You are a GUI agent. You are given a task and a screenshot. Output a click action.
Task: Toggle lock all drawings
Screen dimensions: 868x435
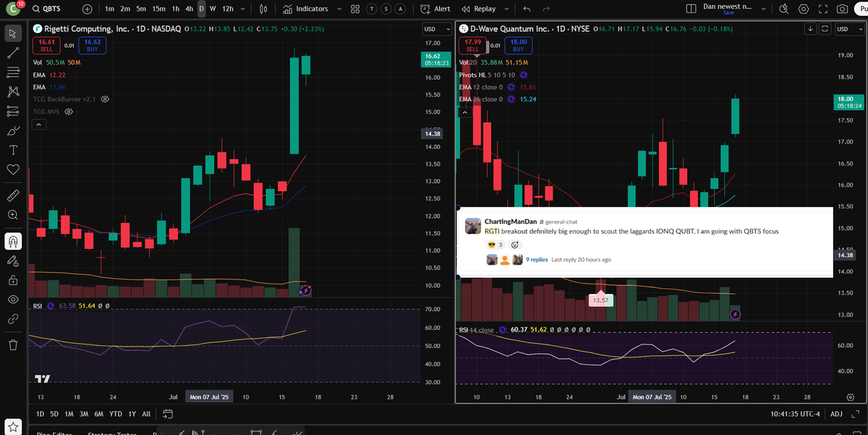(x=12, y=280)
